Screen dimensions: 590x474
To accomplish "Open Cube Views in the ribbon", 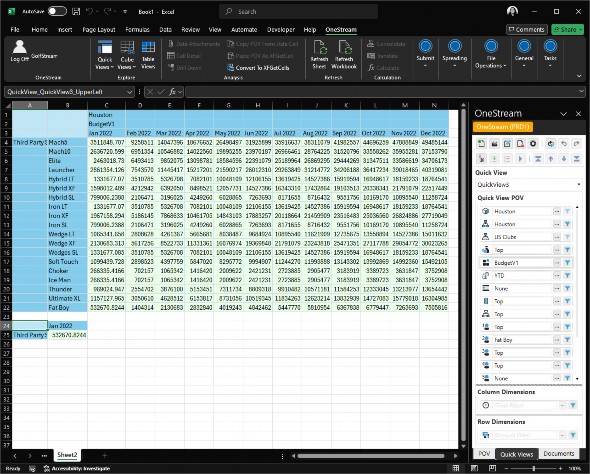I will 127,55.
